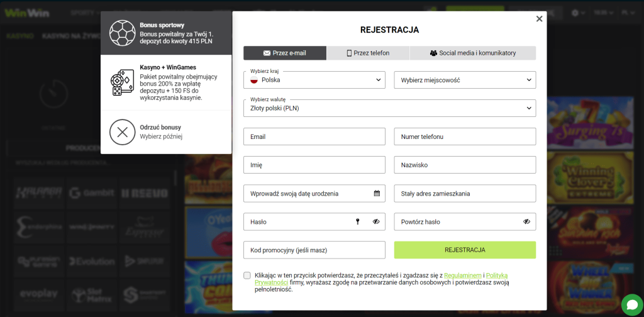Toggle password visibility in Hasło field
The height and width of the screenshot is (317, 644).
coord(376,221)
